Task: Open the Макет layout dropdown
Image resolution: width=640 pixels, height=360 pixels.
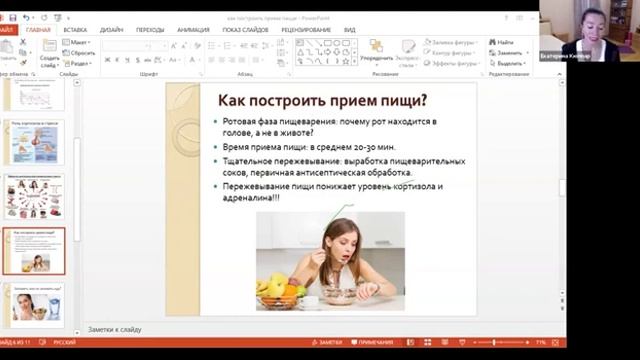Action: tap(77, 42)
